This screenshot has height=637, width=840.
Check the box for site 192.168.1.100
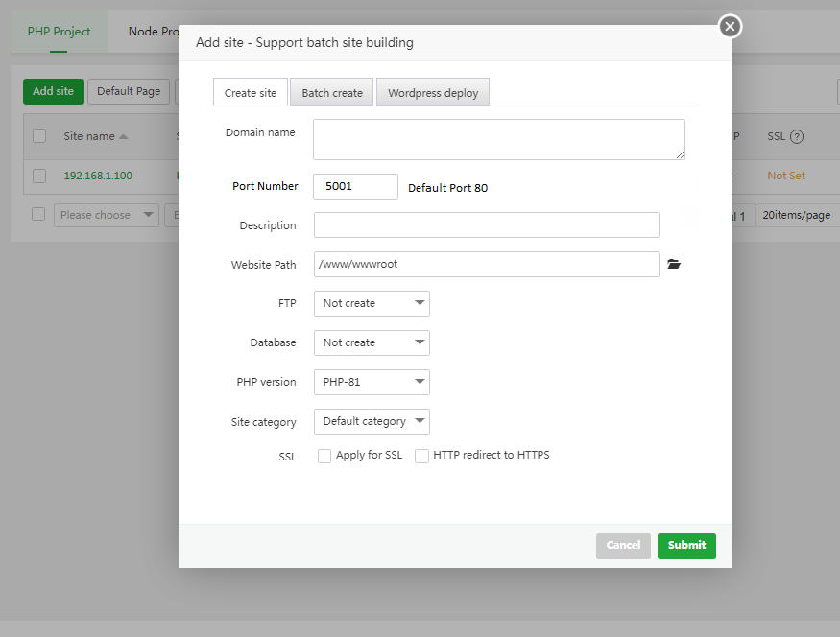39,176
